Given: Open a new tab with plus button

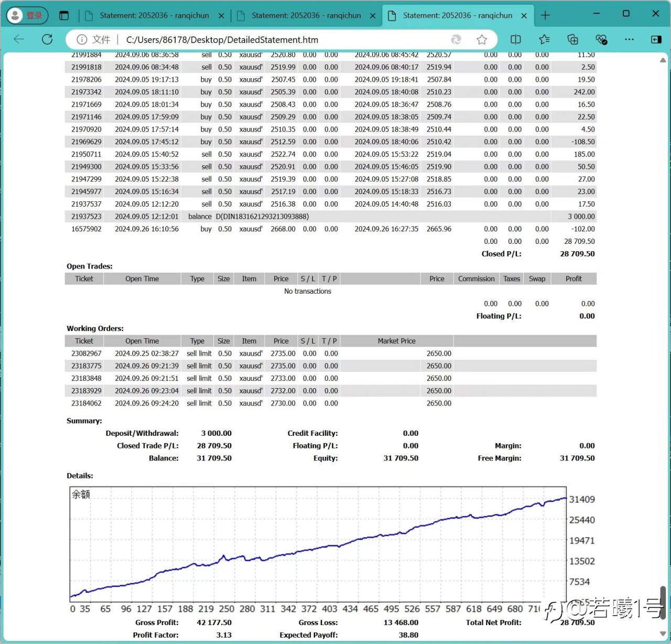Looking at the screenshot, I should (x=545, y=16).
